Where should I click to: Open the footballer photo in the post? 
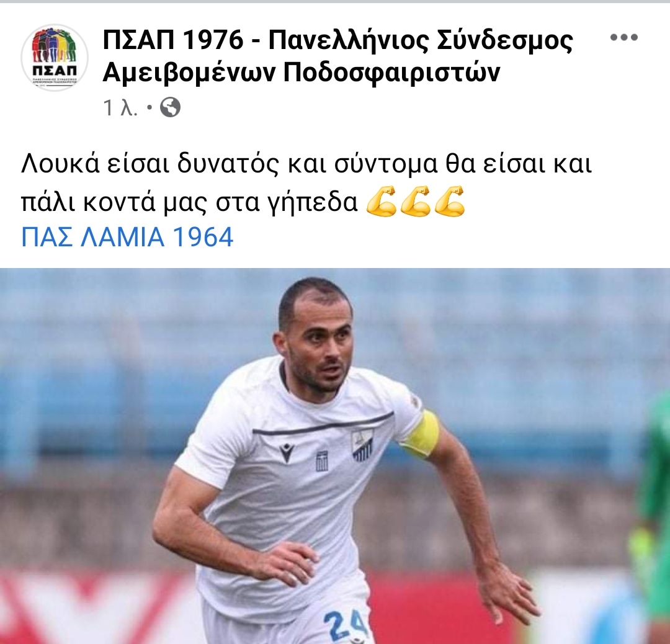335,456
